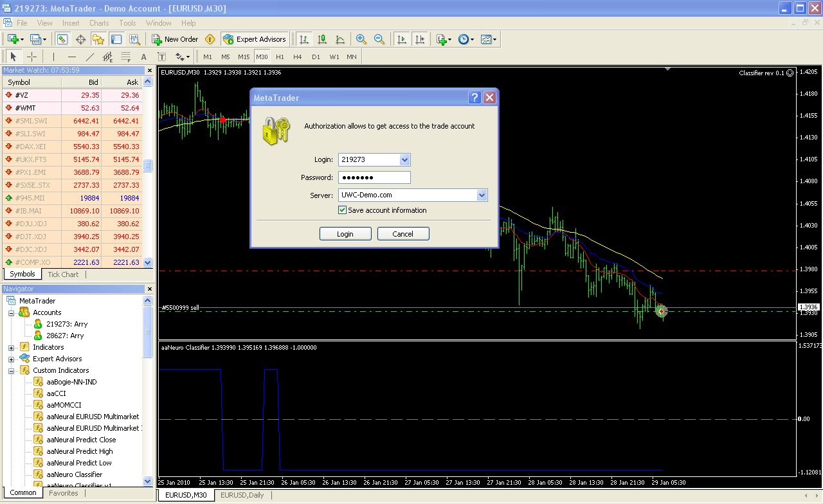Screen dimensions: 823x504
Task: Expand the Expert Advisors tree node
Action: click(x=11, y=359)
